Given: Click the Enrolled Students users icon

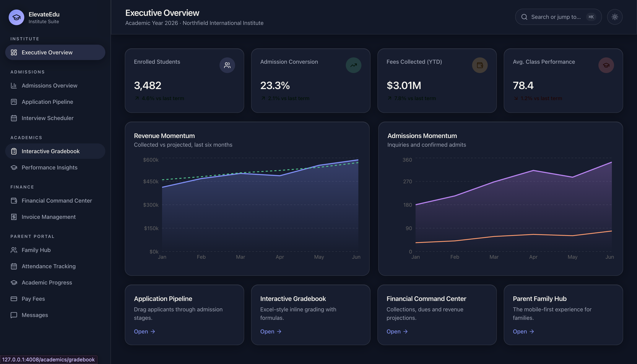Looking at the screenshot, I should coord(227,65).
